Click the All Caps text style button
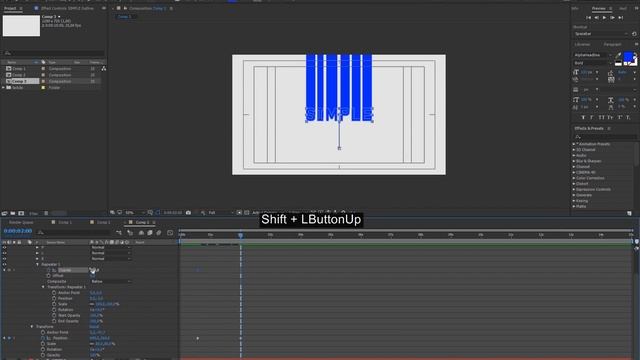The image size is (640, 360). pos(601,118)
